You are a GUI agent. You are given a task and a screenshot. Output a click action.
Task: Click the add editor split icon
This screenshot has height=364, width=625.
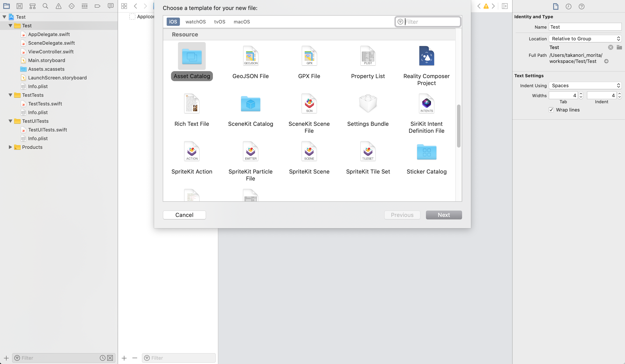pyautogui.click(x=505, y=6)
